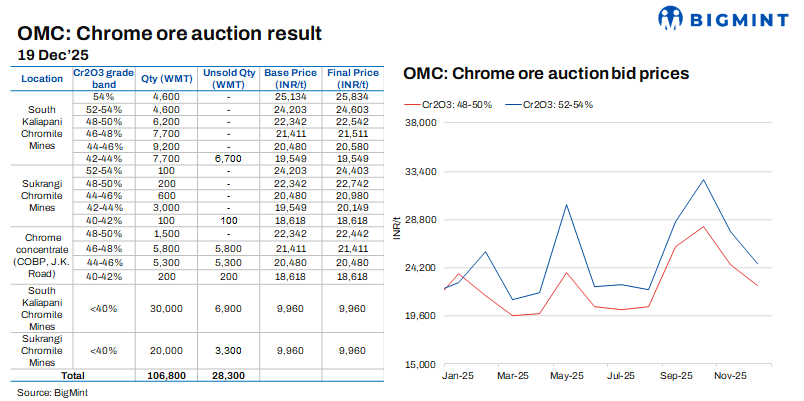The height and width of the screenshot is (401, 804).
Task: Click the chart title about auction bid prices
Action: (x=546, y=74)
